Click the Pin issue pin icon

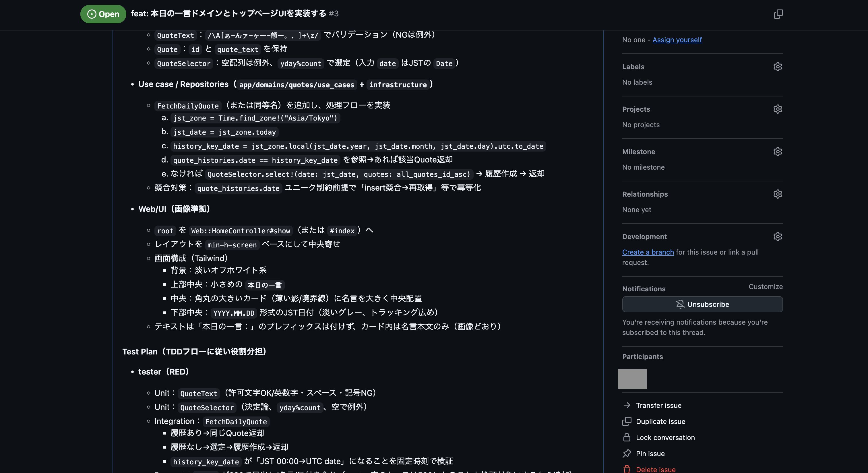coord(627,453)
